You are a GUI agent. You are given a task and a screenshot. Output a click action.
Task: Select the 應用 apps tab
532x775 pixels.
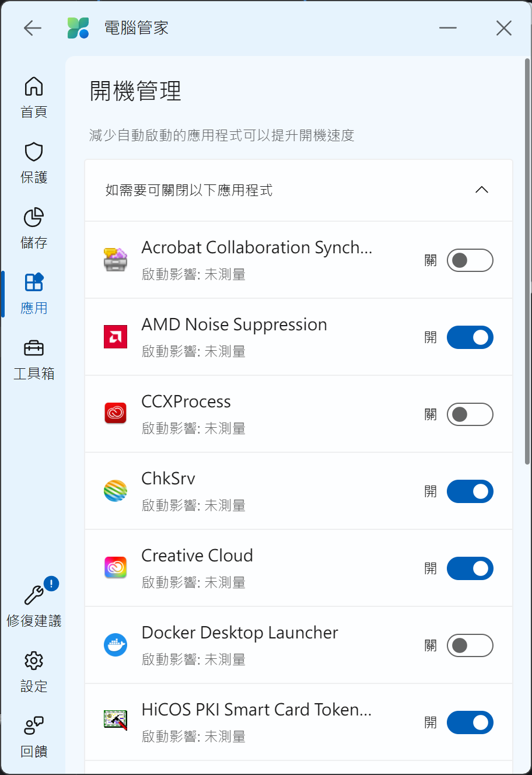[x=34, y=292]
